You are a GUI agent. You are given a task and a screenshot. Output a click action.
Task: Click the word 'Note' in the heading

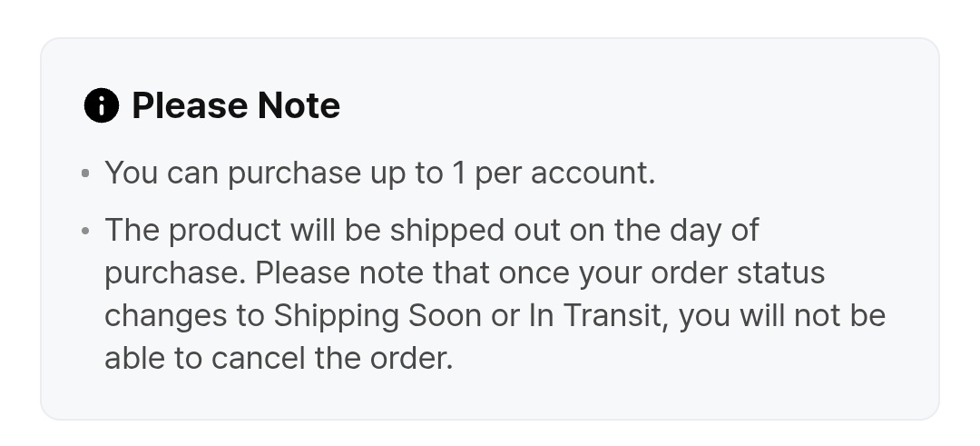(x=299, y=105)
